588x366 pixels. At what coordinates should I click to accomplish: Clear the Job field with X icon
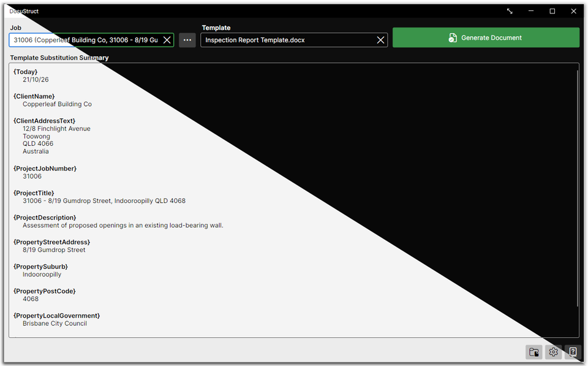(x=167, y=40)
